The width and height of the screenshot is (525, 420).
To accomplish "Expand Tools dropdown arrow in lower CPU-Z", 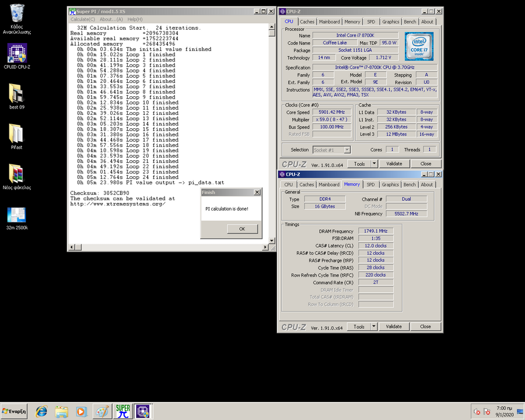I will pyautogui.click(x=374, y=327).
